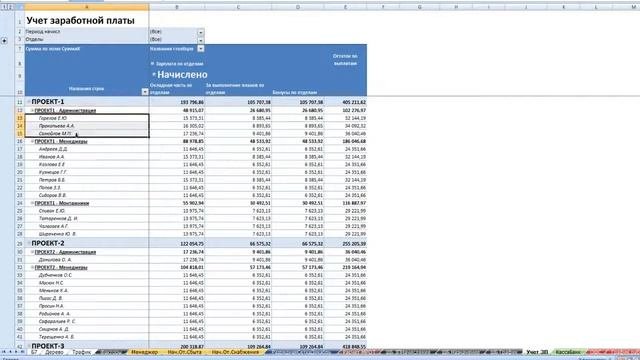Select row 11 header

[x=20, y=102]
